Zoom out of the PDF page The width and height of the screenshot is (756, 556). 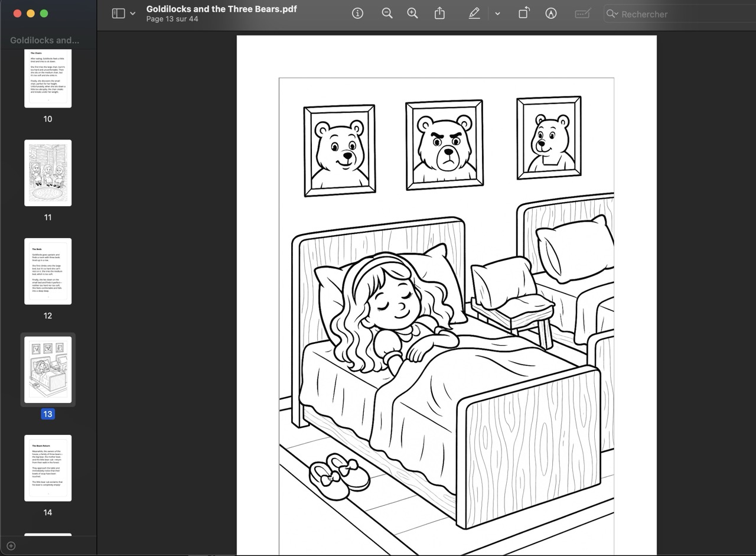tap(387, 14)
